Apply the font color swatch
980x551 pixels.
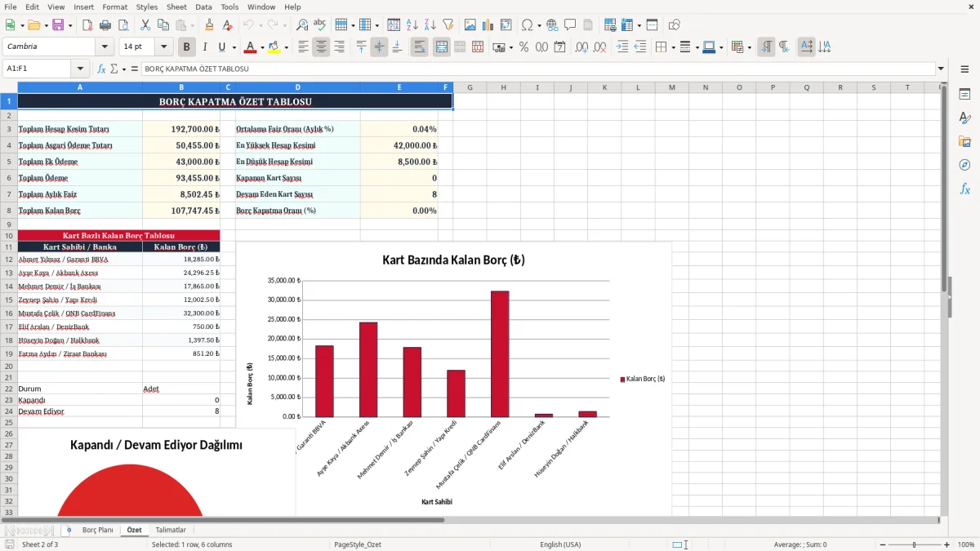pos(250,47)
